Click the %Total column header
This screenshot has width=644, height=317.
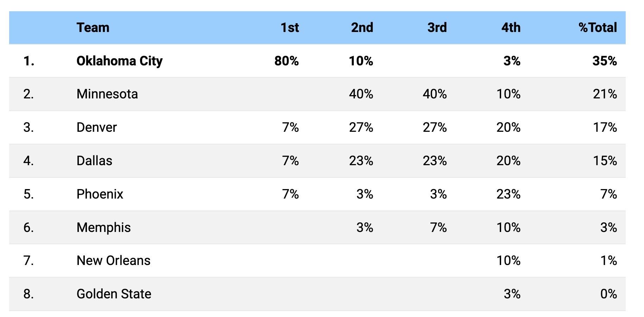click(x=597, y=27)
